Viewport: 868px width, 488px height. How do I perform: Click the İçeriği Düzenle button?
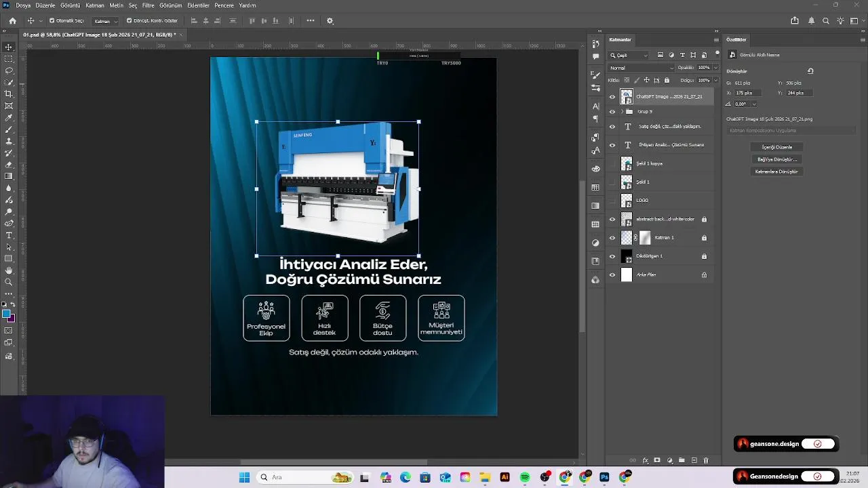coord(776,147)
